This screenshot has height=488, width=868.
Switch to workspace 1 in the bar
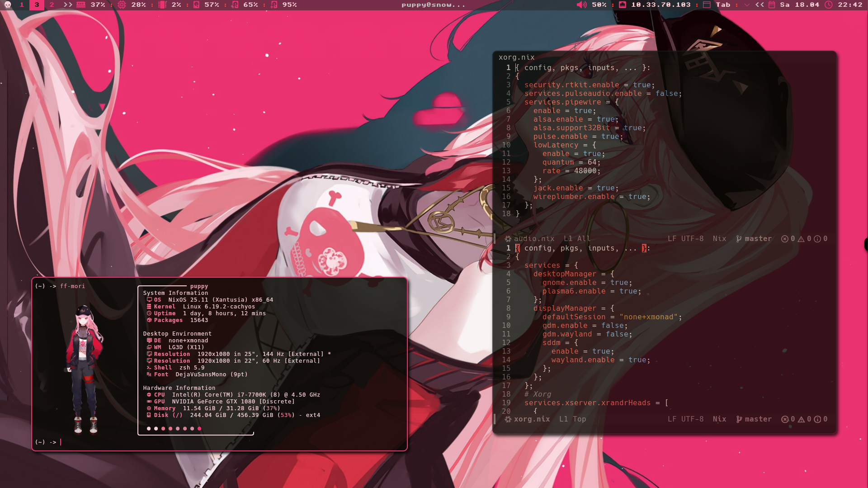[x=22, y=5]
